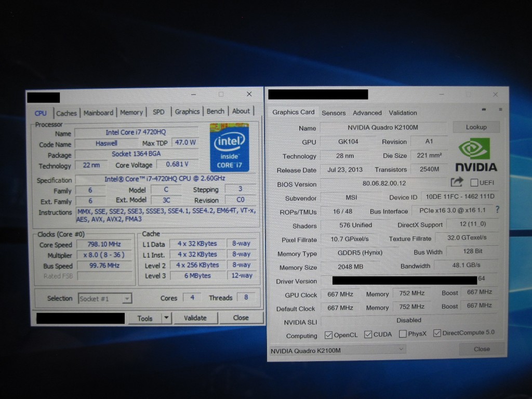Screen dimensions: 532x399
Task: Switch to the Sensors tab in GPU-Z
Action: 334,113
